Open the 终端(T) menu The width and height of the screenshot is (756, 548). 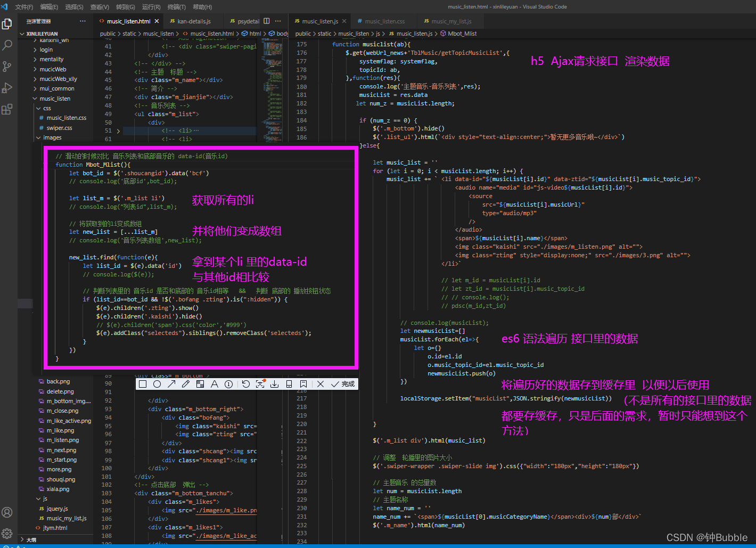coord(177,7)
